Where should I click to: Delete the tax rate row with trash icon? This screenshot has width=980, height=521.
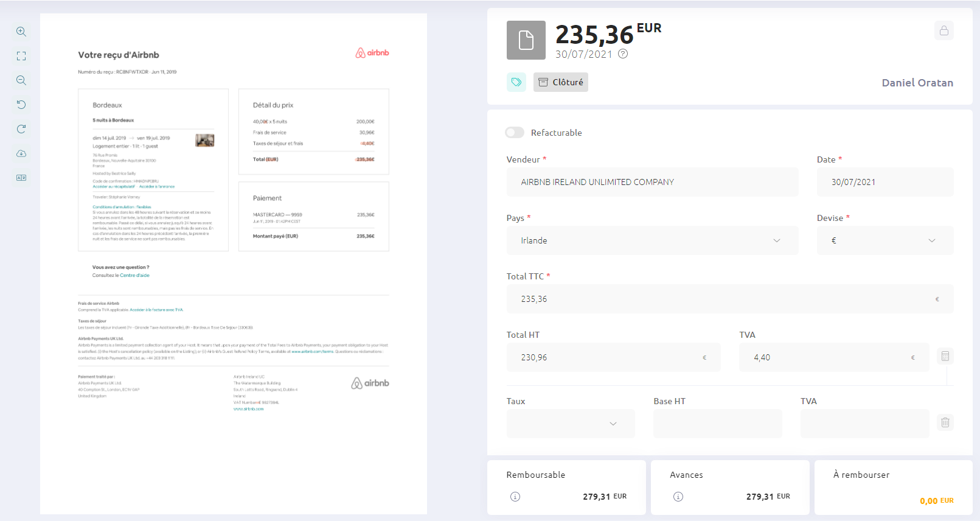coord(945,422)
